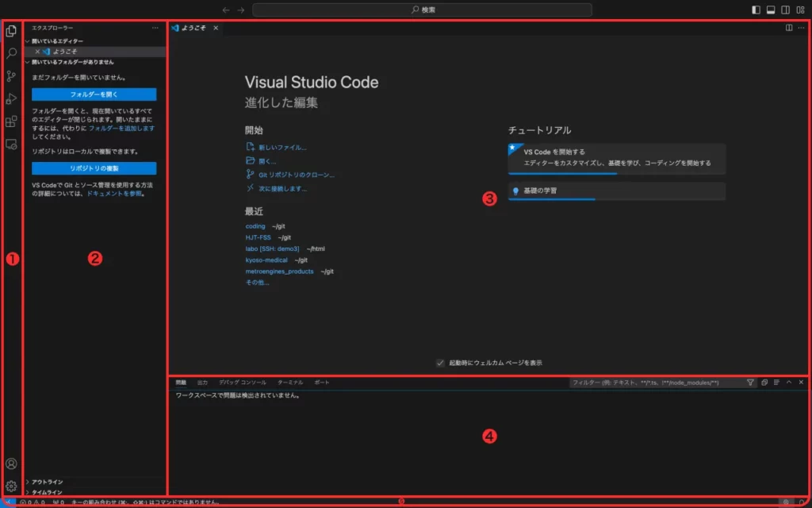Switch Problems panel to table view icon
This screenshot has height=508, width=812.
[x=776, y=383]
